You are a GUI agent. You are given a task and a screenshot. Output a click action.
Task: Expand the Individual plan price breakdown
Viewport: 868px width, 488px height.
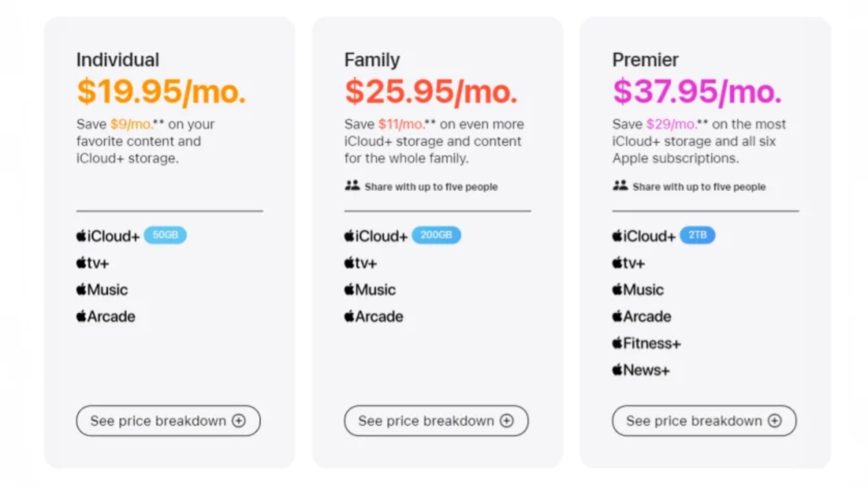coord(168,421)
